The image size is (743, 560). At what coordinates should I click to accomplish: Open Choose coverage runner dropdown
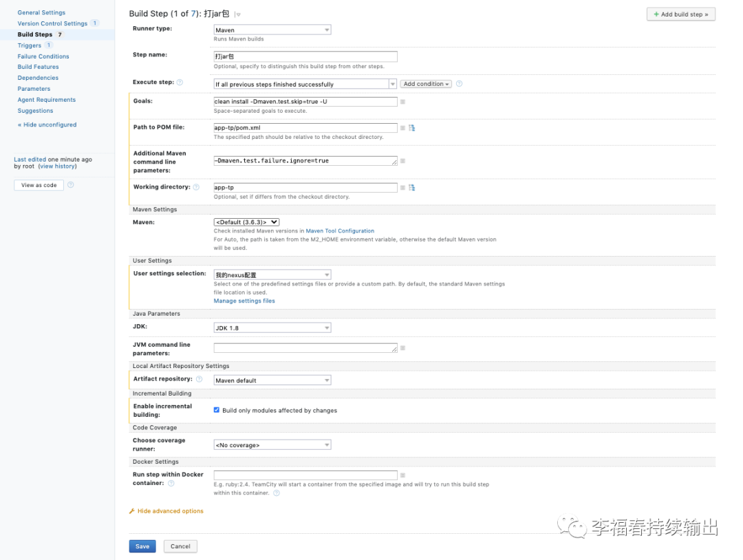272,445
